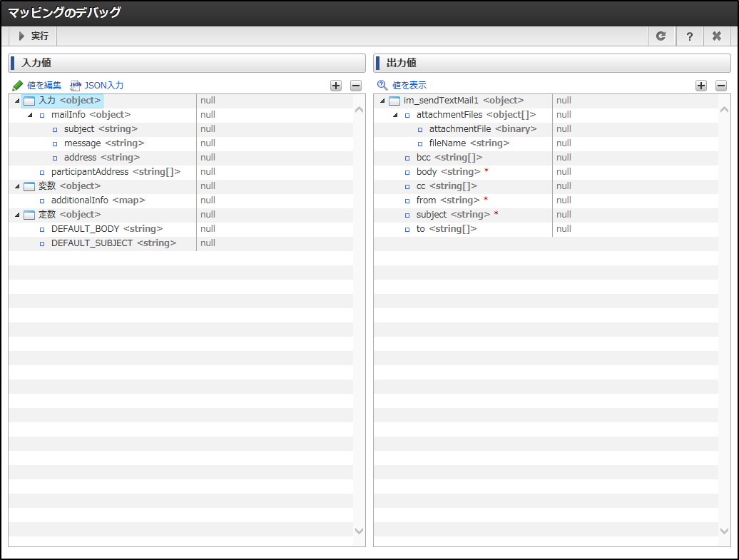Viewport: 739px width, 560px height.
Task: Select the additionalInfo <map> row
Action: pos(89,200)
